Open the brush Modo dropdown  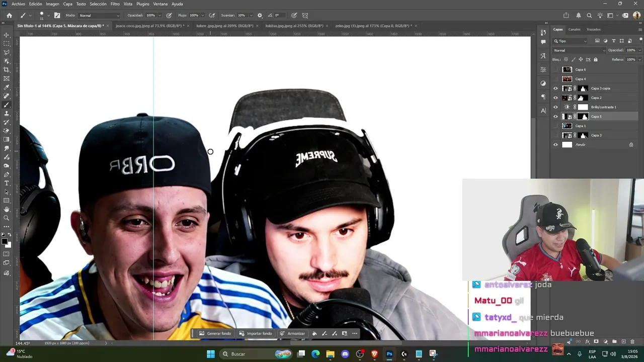(x=99, y=16)
